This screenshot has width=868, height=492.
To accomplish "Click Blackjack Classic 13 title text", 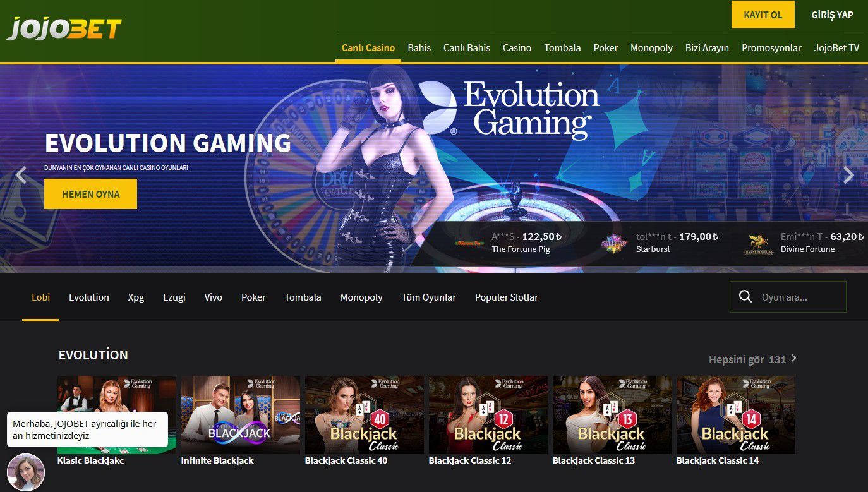I will pyautogui.click(x=594, y=460).
